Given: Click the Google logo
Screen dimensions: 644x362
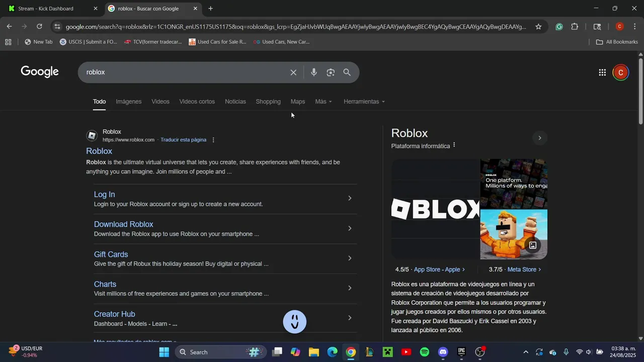Looking at the screenshot, I should click(40, 72).
